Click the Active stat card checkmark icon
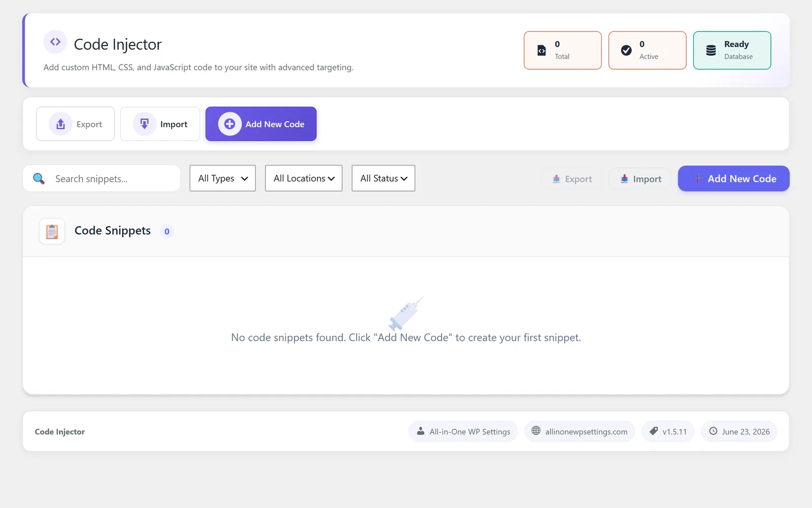 [x=626, y=50]
